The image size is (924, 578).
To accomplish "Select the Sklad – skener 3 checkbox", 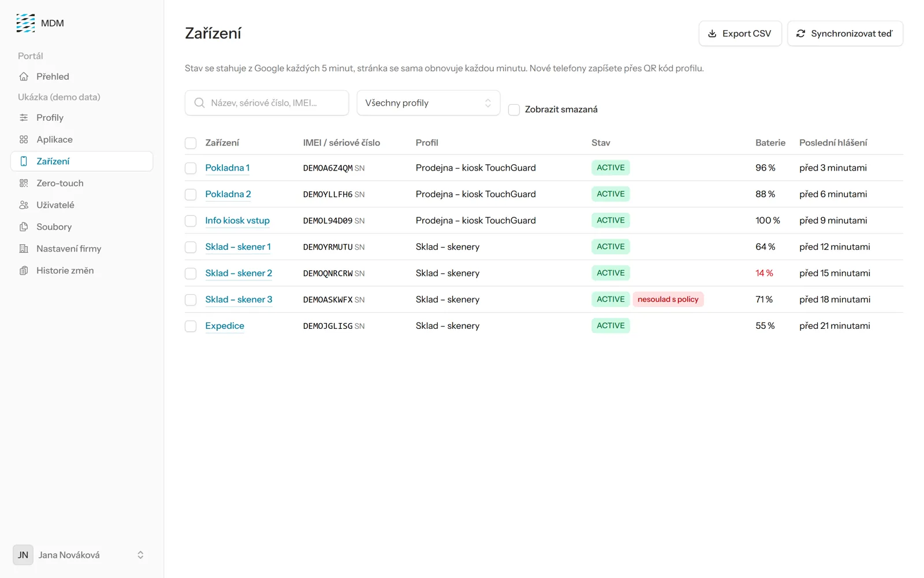I will pos(191,300).
